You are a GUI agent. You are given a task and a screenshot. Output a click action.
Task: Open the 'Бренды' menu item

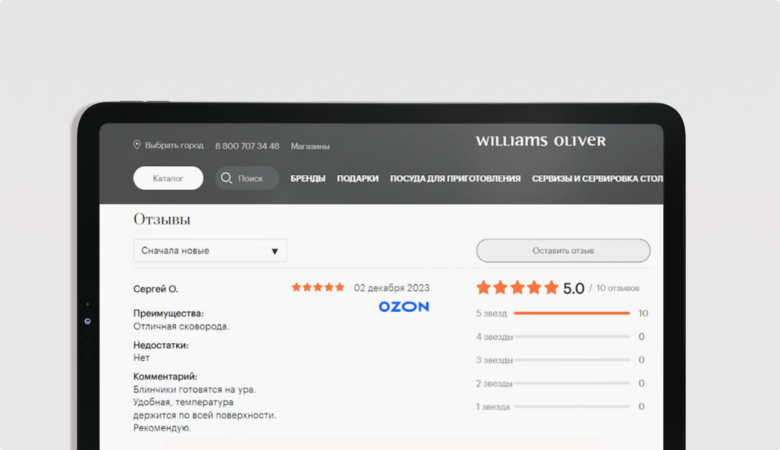[x=307, y=179]
